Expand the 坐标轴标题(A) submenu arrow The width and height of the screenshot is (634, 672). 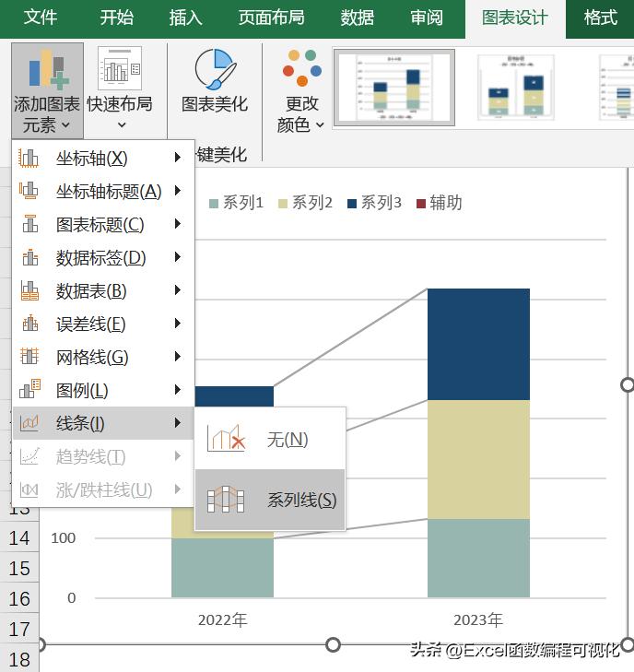pyautogui.click(x=177, y=190)
